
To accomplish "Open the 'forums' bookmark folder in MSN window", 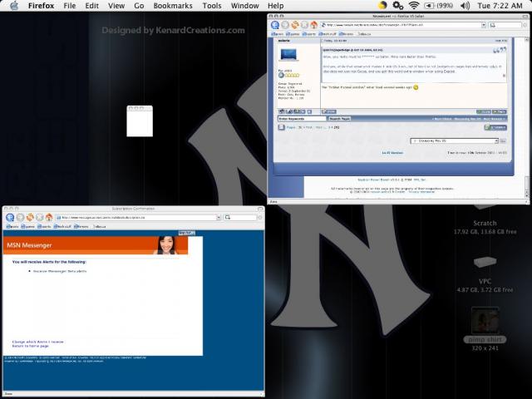I will tap(81, 226).
